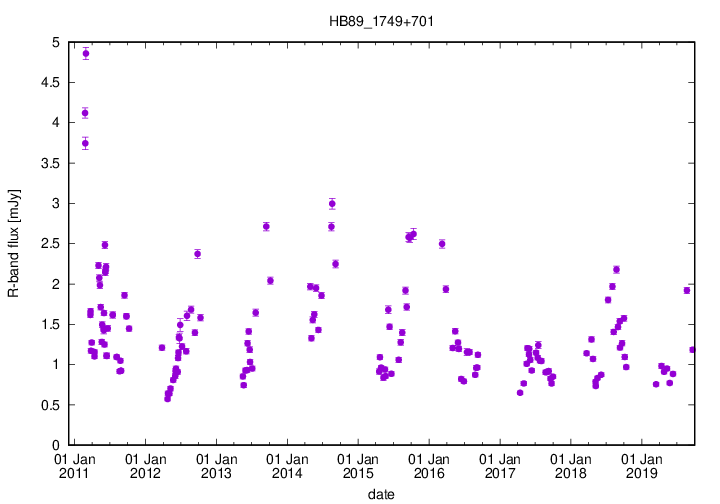The width and height of the screenshot is (720, 504).
Task: Select the 01 Jan 2017 tick label
Action: 500,464
